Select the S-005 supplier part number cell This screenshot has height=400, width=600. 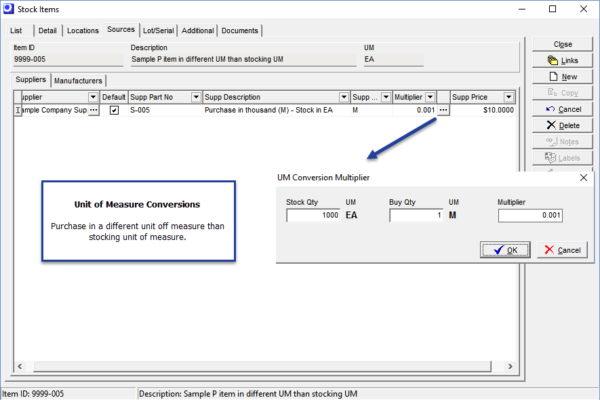165,110
